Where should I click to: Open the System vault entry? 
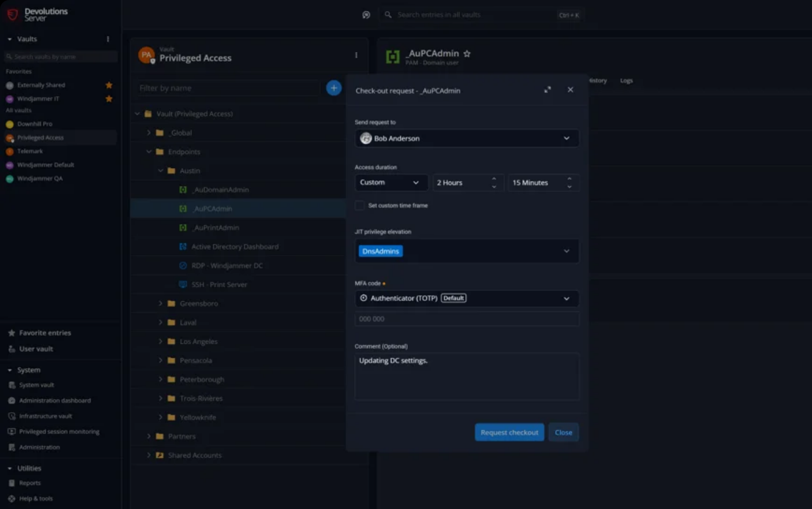tap(32, 385)
